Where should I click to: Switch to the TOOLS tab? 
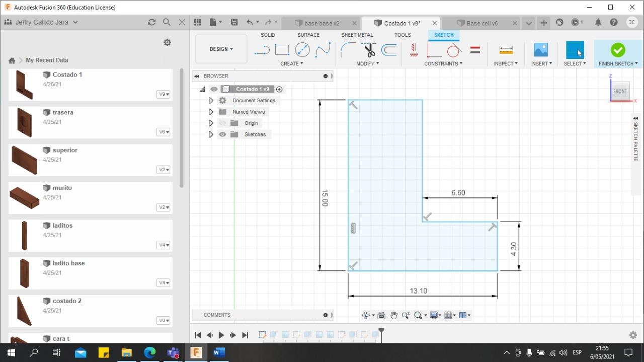tap(403, 35)
